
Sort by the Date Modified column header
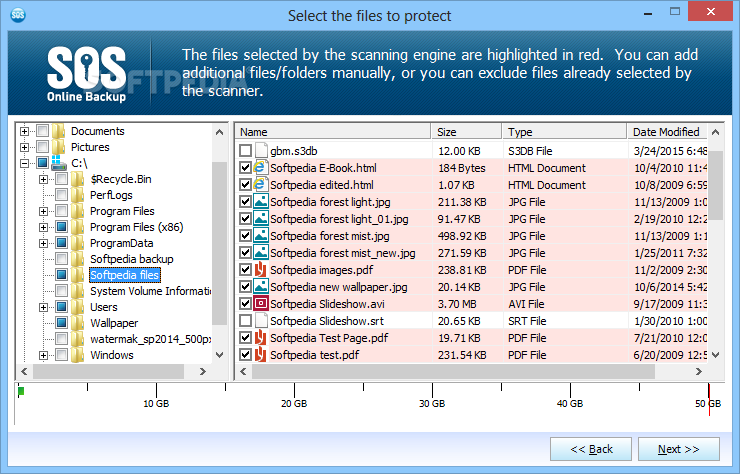(x=667, y=132)
